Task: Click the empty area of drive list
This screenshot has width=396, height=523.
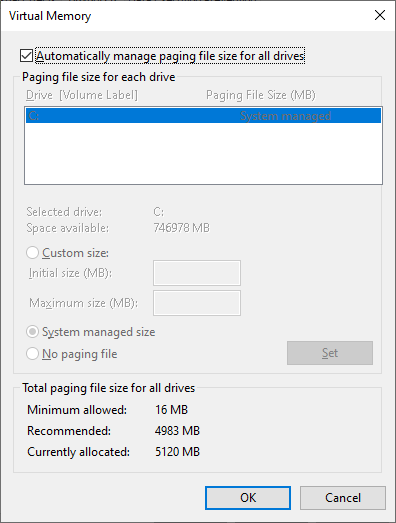Action: point(203,153)
